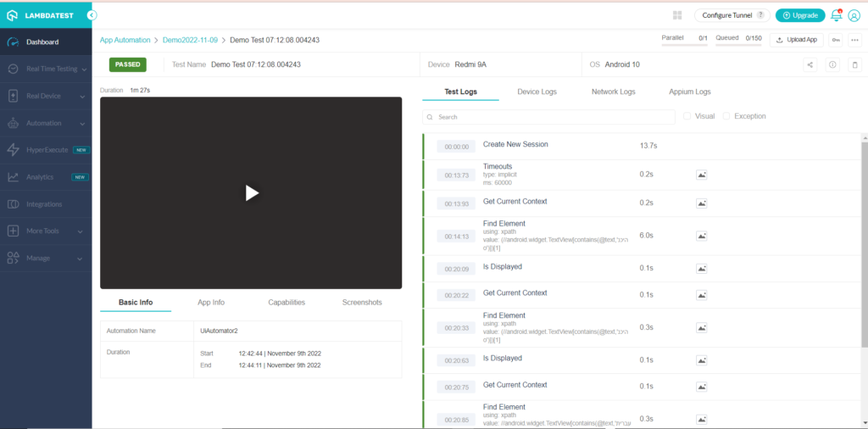Select the App Info tab

pos(211,303)
